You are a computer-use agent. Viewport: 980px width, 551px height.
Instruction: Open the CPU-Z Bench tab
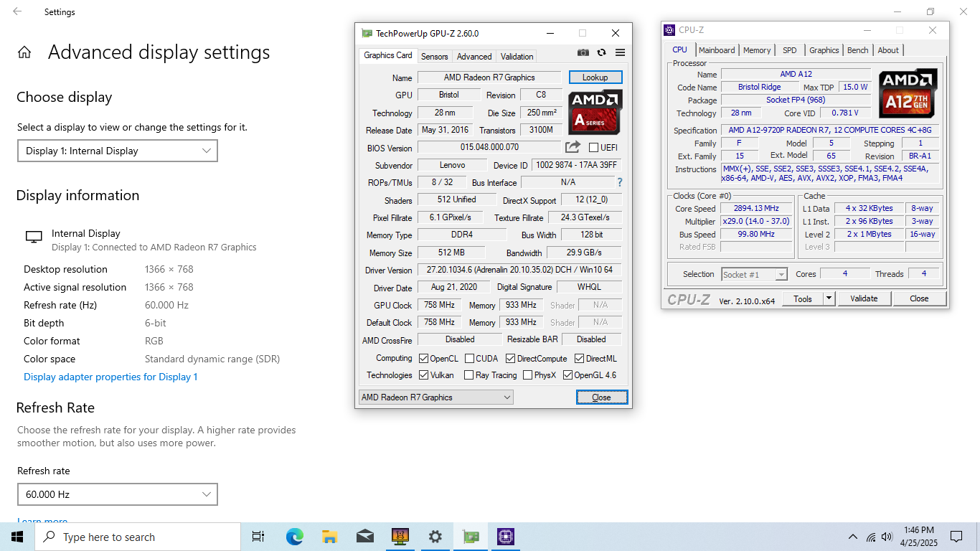coord(858,50)
